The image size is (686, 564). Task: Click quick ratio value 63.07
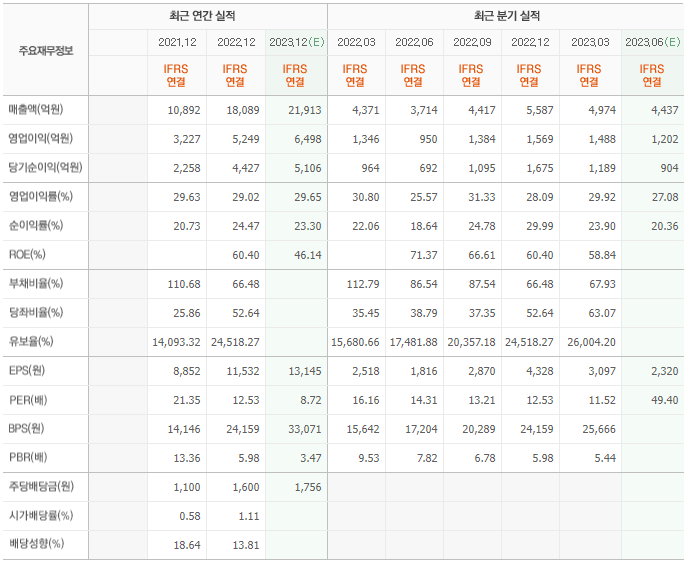(602, 313)
